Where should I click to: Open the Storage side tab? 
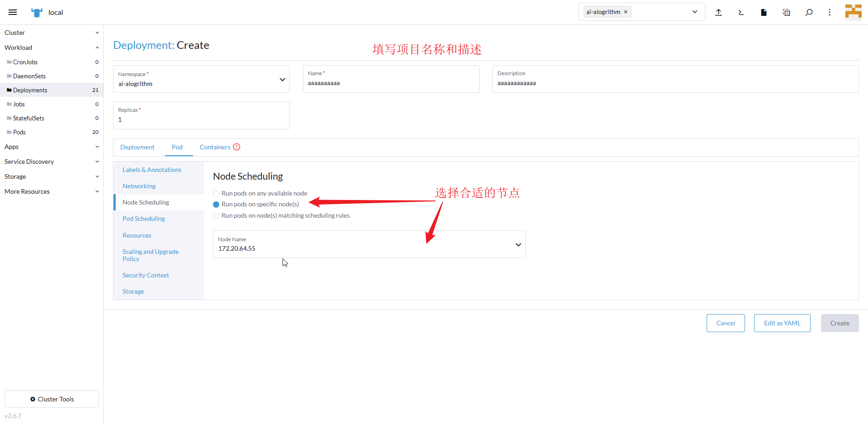coord(159,291)
